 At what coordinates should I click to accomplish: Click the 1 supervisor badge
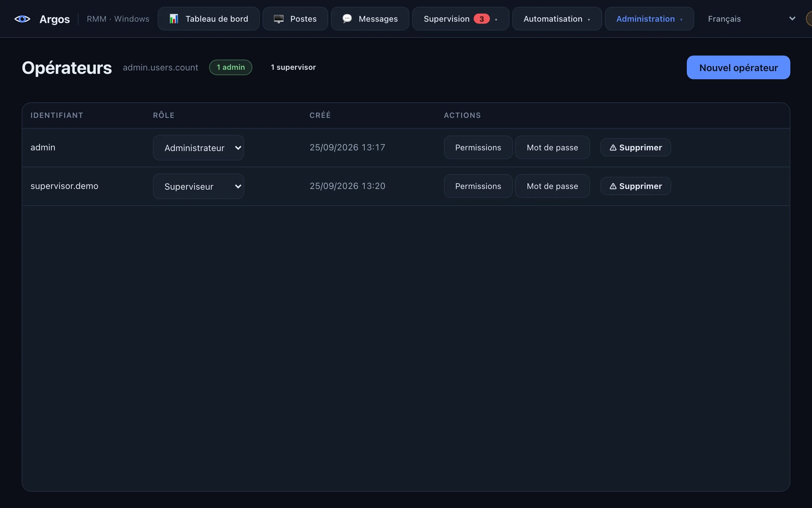point(293,67)
